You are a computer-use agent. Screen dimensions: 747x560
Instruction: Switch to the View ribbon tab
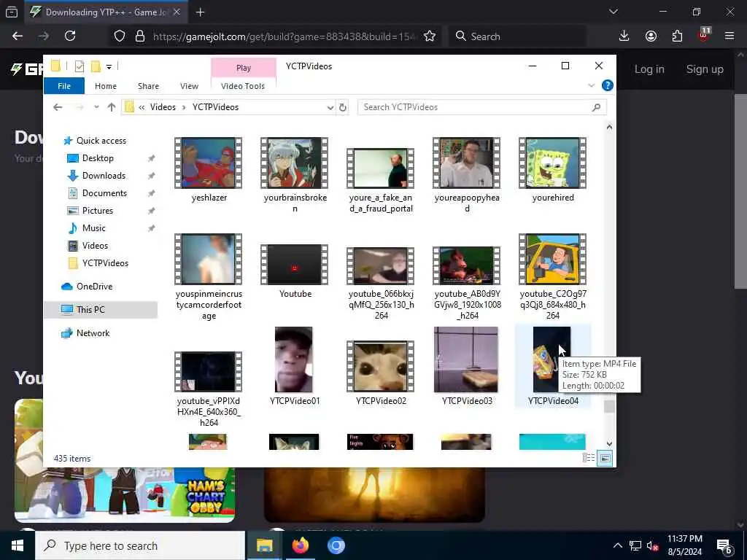coord(189,86)
